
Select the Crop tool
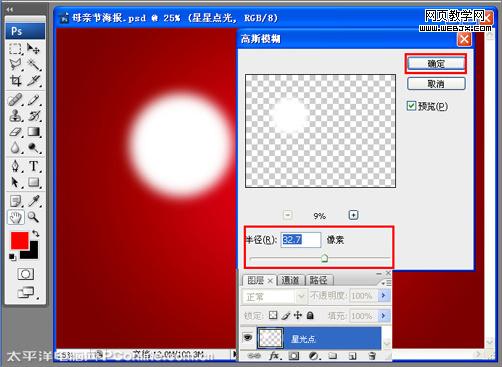point(15,80)
